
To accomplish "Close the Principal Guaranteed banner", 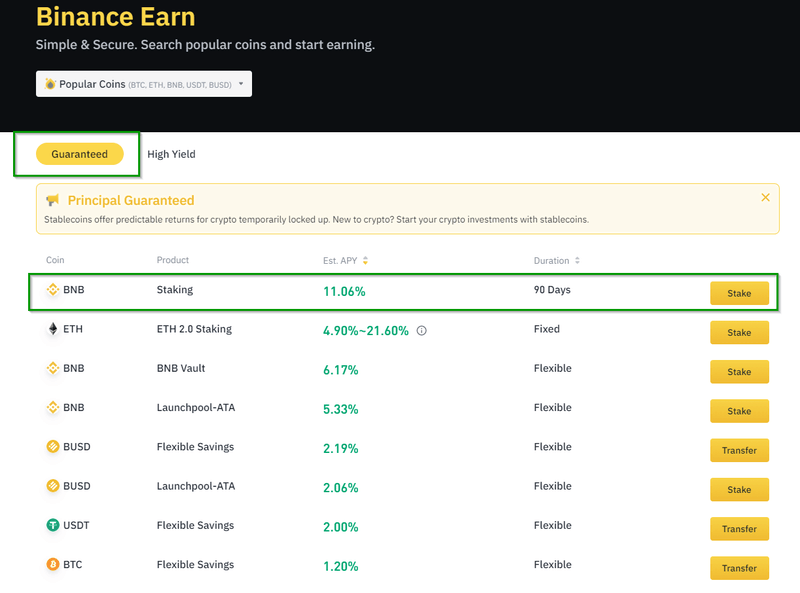I will click(765, 198).
